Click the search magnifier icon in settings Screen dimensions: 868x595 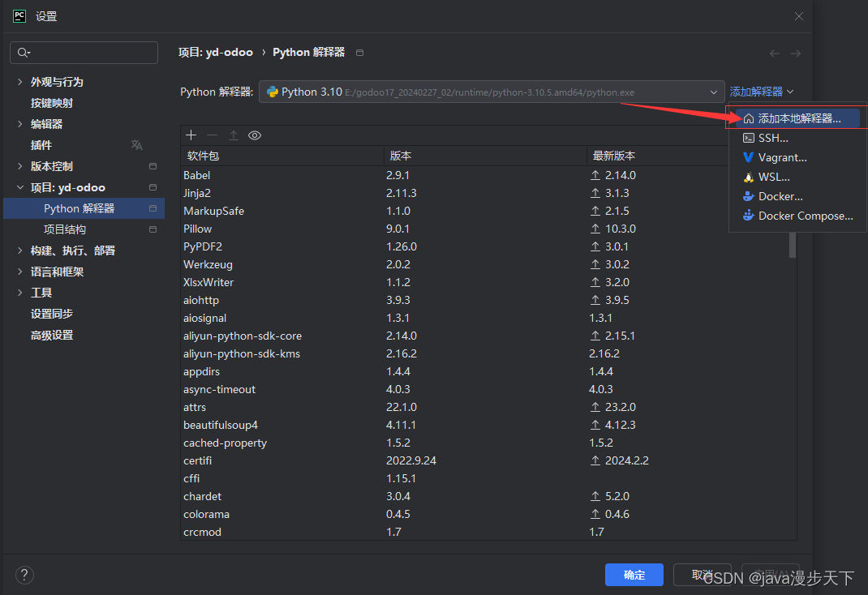24,53
